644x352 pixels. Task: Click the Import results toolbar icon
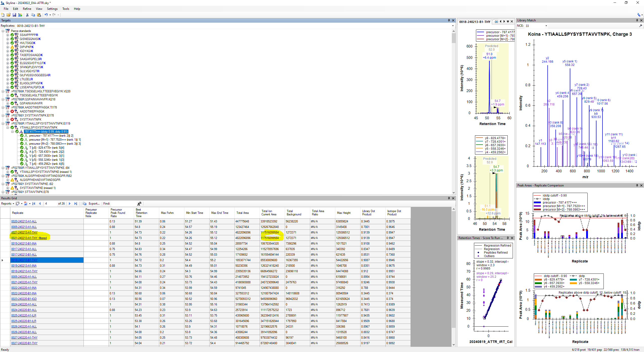pos(20,15)
